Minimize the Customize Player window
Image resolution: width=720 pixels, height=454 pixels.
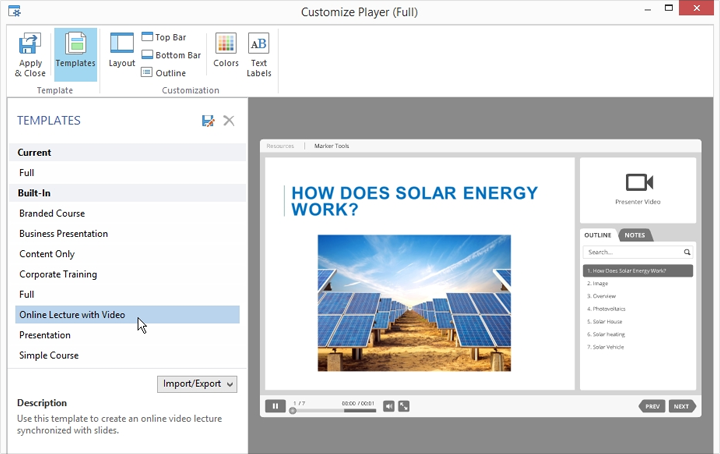click(x=648, y=9)
